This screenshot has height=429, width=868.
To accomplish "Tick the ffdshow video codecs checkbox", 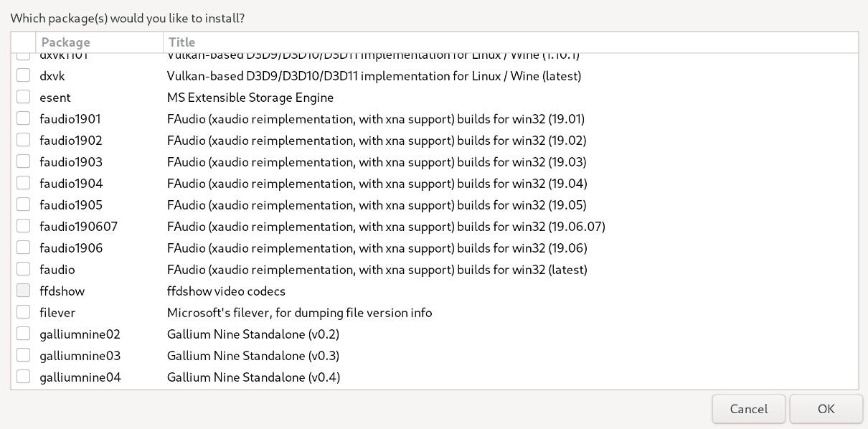I will click(x=23, y=291).
